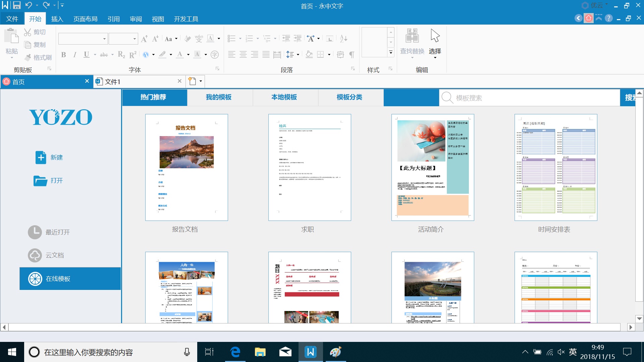This screenshot has width=644, height=362.
Task: Switch to the 我的模板 tab
Action: click(219, 97)
